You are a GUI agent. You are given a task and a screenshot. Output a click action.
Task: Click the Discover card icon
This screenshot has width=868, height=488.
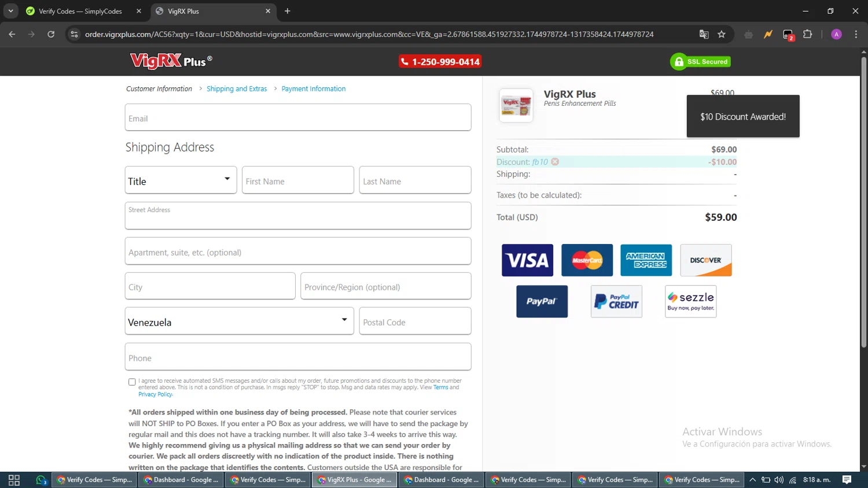coord(706,260)
